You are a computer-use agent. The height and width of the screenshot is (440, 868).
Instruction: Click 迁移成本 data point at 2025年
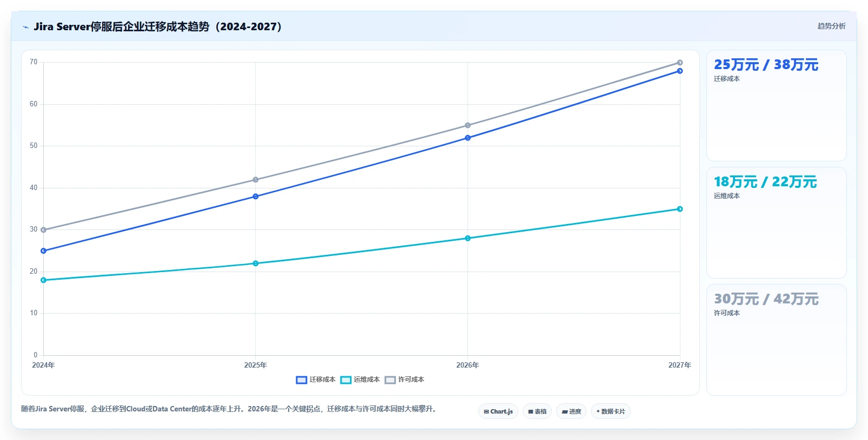click(256, 197)
